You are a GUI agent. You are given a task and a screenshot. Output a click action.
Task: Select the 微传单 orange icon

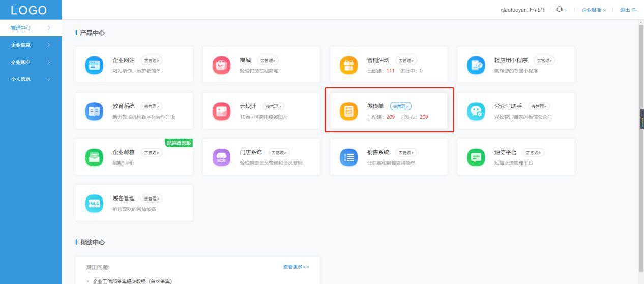[x=348, y=111]
